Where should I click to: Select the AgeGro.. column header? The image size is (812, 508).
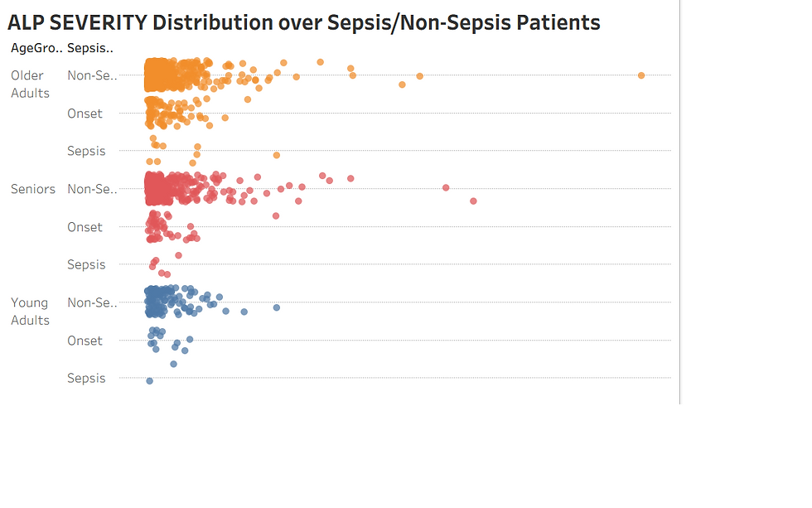(x=36, y=48)
